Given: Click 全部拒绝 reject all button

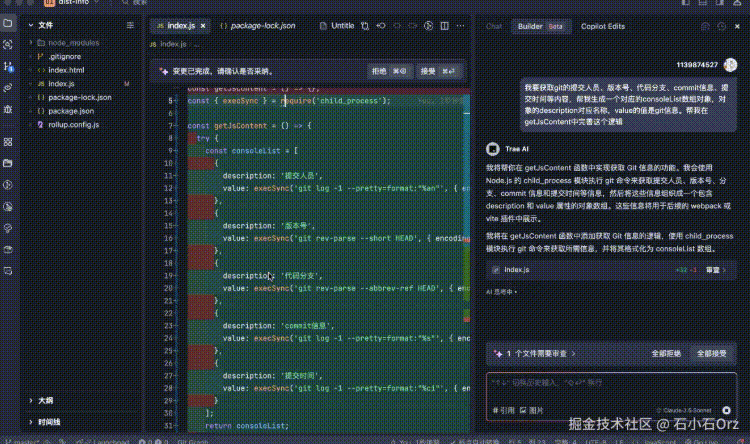Looking at the screenshot, I should tap(666, 354).
